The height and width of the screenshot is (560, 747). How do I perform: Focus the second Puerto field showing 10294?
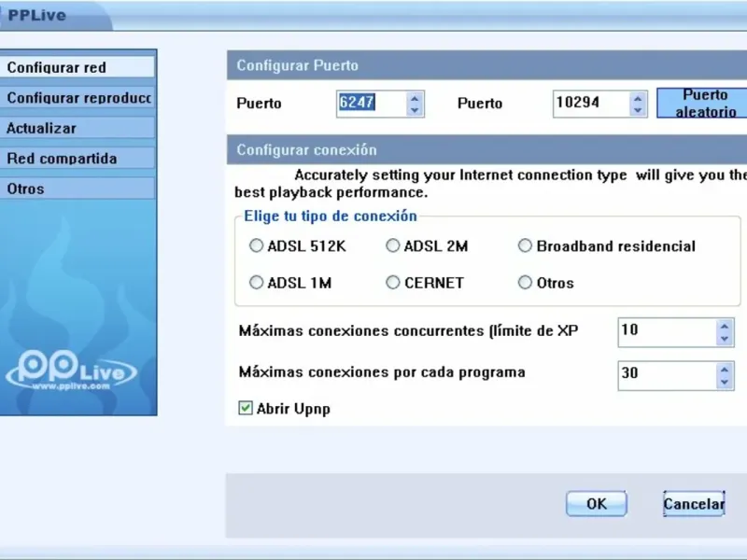(591, 104)
